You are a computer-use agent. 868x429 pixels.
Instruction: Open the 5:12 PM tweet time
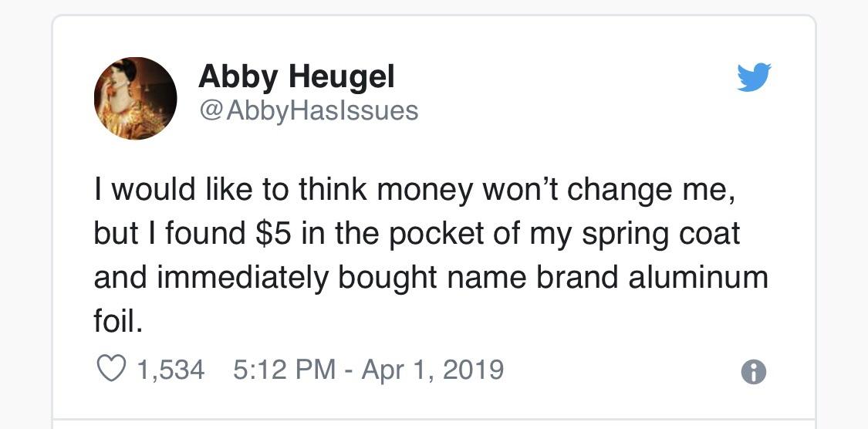[284, 370]
